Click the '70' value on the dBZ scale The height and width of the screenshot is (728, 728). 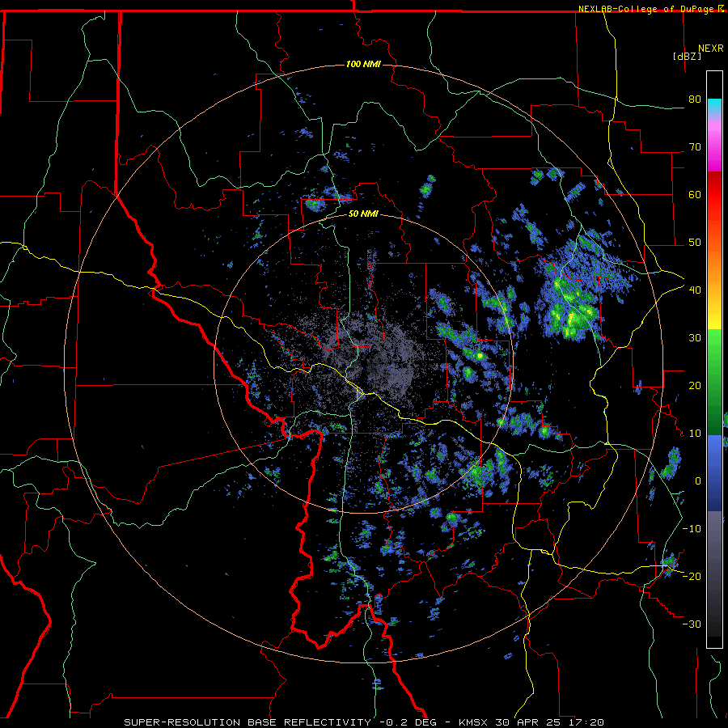695,146
